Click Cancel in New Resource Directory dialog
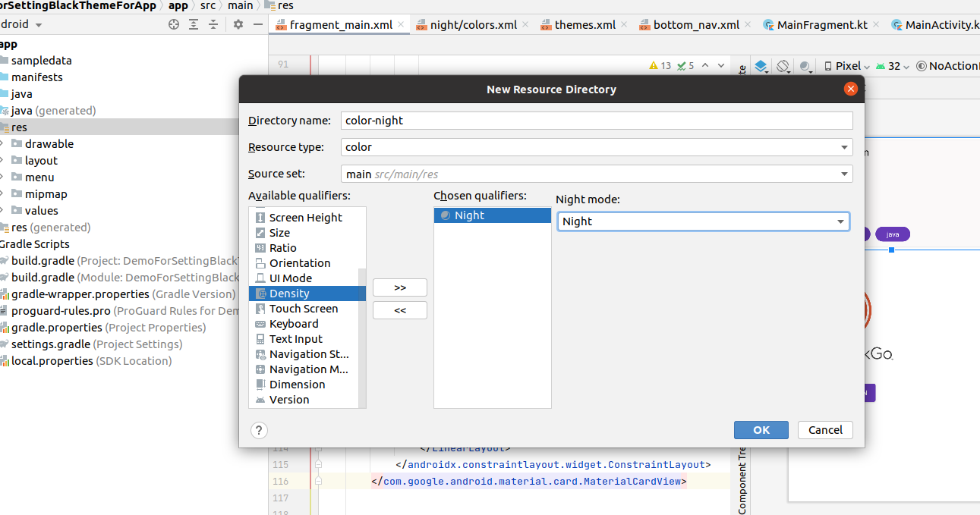 pyautogui.click(x=825, y=430)
